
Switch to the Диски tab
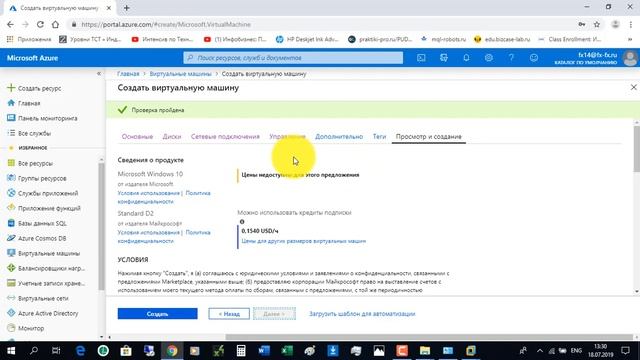(172, 137)
